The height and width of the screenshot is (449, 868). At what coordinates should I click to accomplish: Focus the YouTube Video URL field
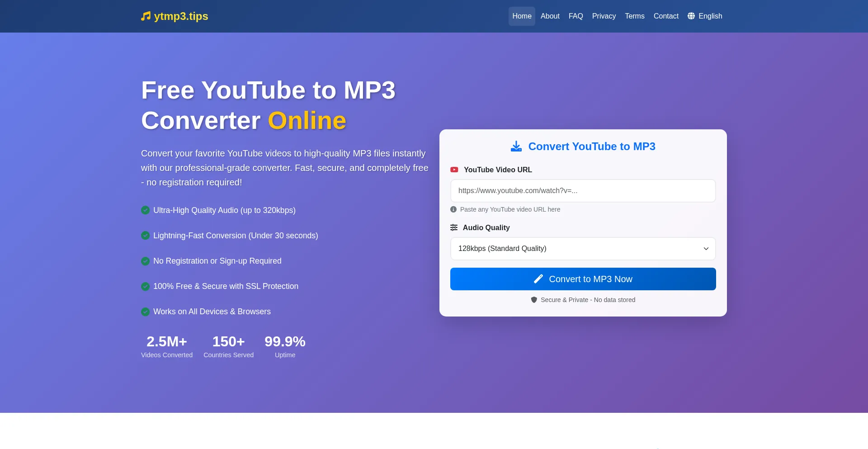click(x=583, y=191)
